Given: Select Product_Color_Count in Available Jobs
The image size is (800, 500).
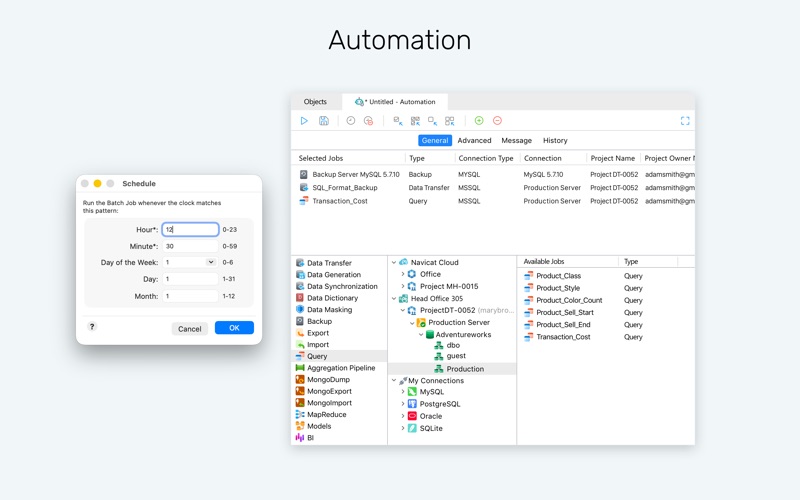Looking at the screenshot, I should (569, 301).
